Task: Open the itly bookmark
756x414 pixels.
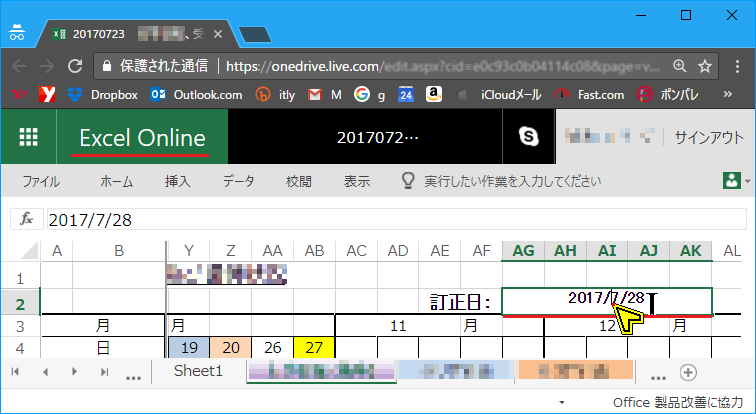Action: pyautogui.click(x=275, y=95)
